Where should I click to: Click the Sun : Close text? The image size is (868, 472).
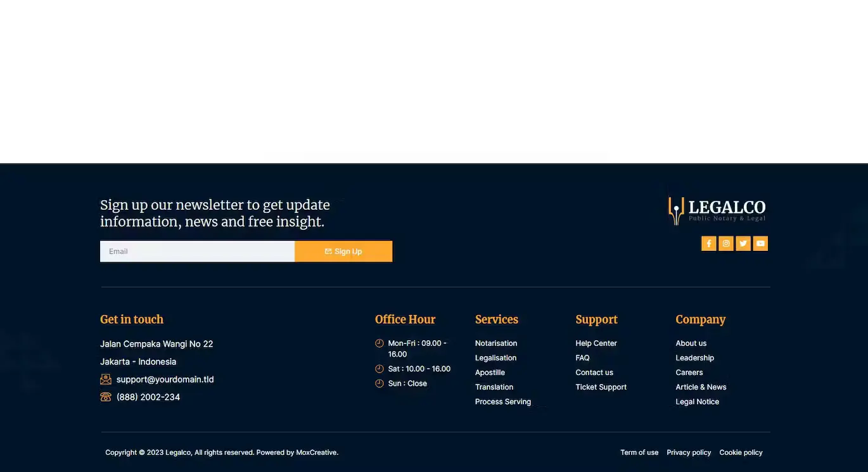(407, 383)
